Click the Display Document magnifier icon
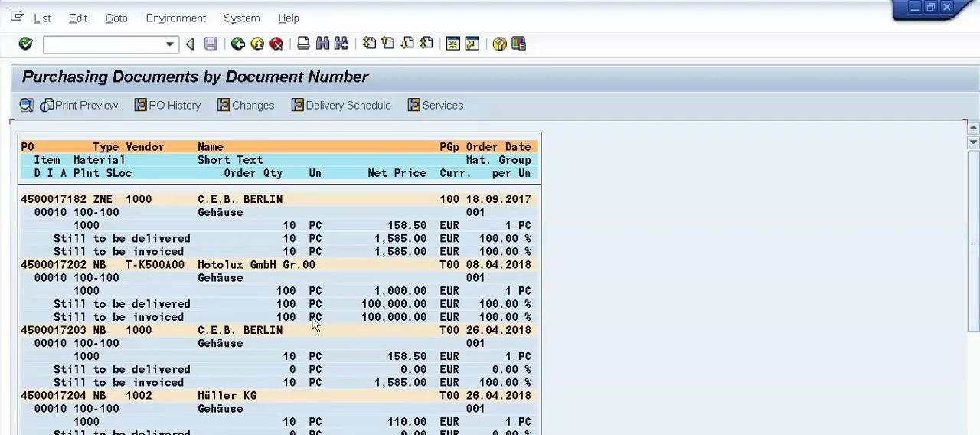 (27, 105)
